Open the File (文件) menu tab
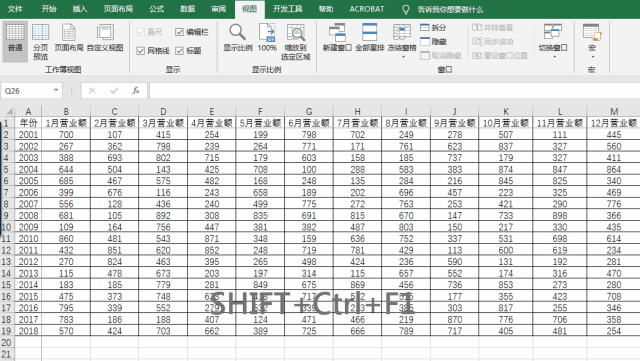 click(x=15, y=9)
